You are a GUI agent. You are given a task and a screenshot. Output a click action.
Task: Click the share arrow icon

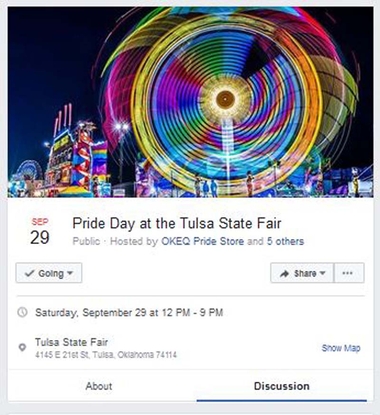point(284,273)
